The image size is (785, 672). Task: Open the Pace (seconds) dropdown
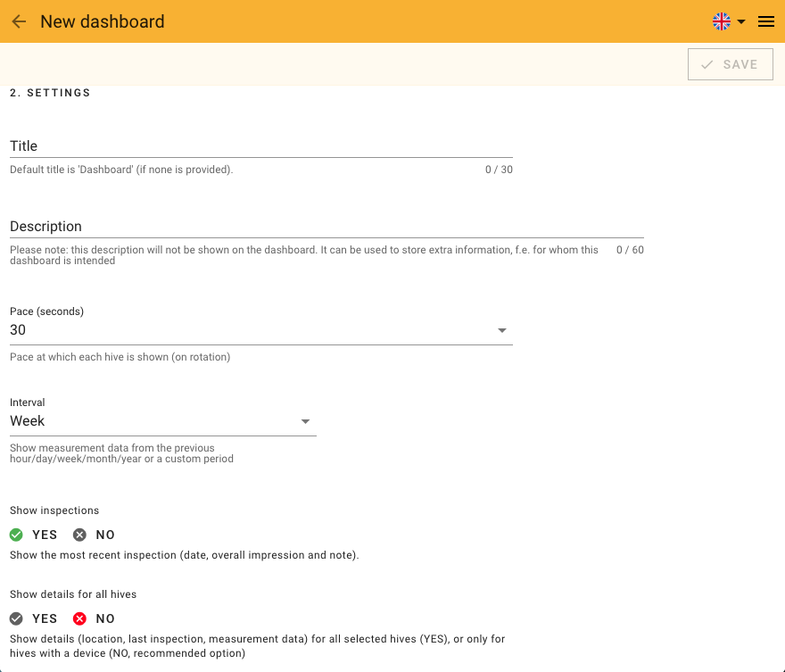pos(260,330)
